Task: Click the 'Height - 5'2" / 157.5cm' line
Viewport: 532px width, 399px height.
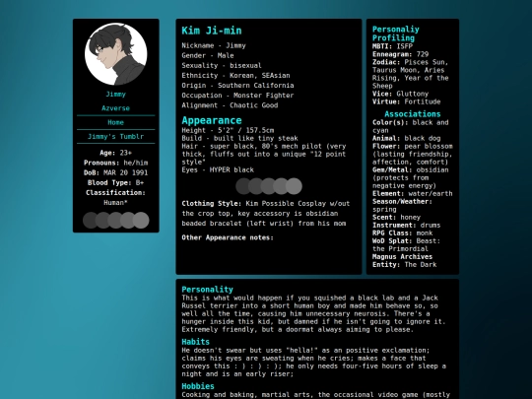Action: coord(228,130)
